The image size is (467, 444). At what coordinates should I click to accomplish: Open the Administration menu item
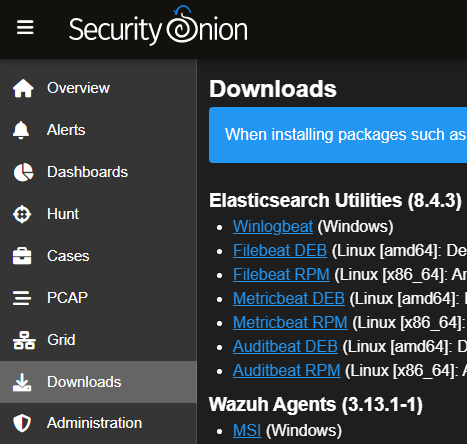point(98,423)
